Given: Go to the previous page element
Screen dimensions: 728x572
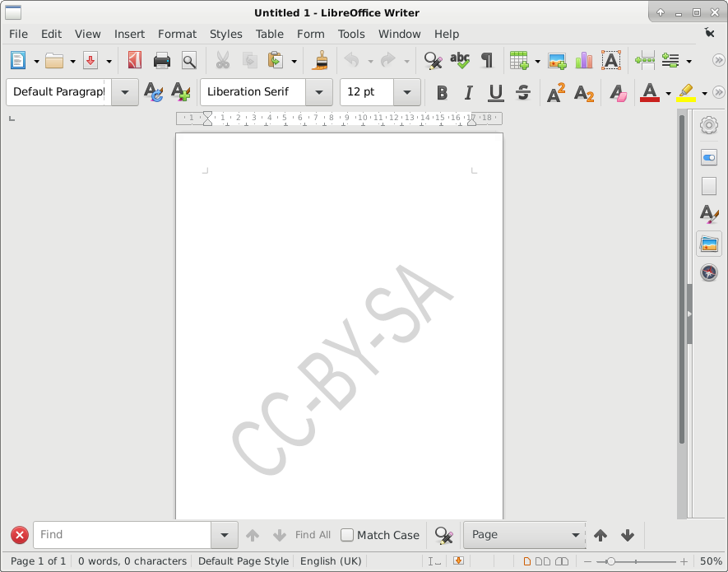Looking at the screenshot, I should (x=600, y=535).
